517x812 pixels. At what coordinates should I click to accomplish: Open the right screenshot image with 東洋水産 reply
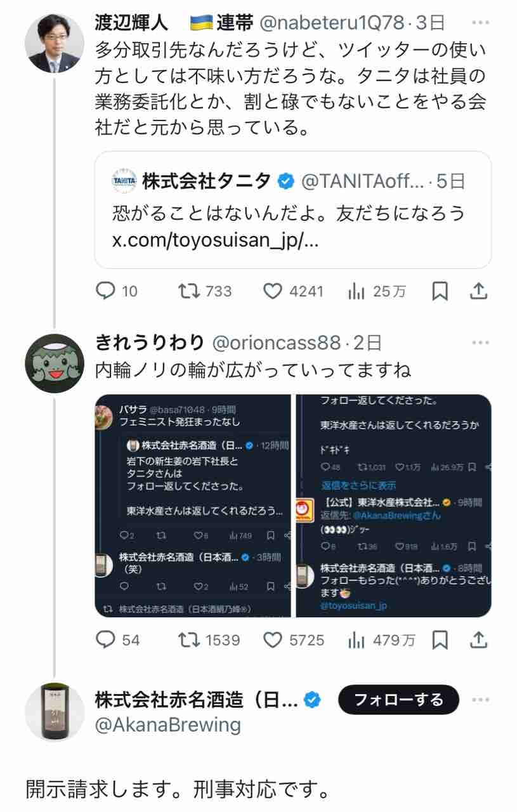393,506
